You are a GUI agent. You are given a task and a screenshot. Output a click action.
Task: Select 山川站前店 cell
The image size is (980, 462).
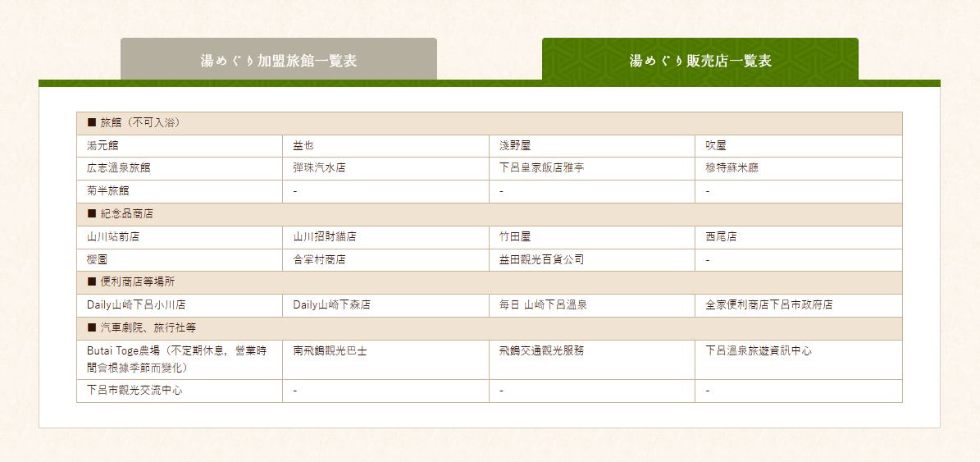tap(180, 237)
